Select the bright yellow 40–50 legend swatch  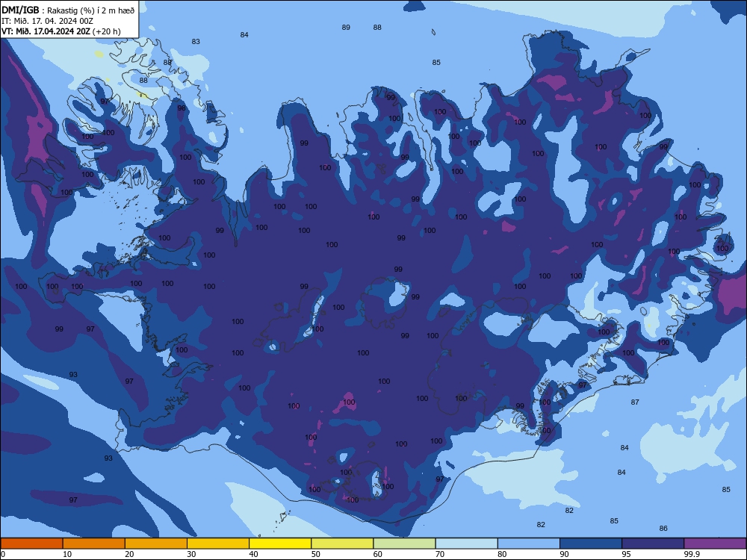coord(280,544)
